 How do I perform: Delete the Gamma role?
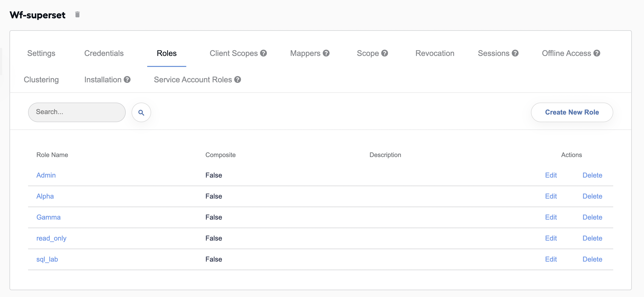coord(592,217)
